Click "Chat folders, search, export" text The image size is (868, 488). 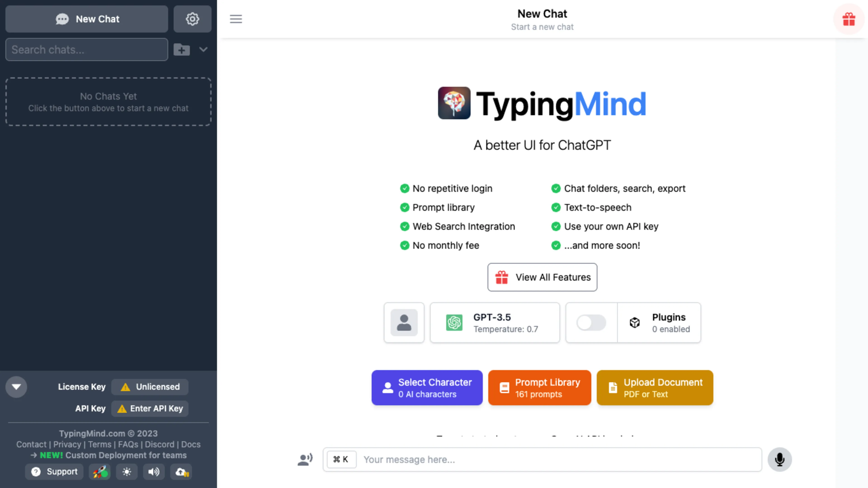point(624,189)
